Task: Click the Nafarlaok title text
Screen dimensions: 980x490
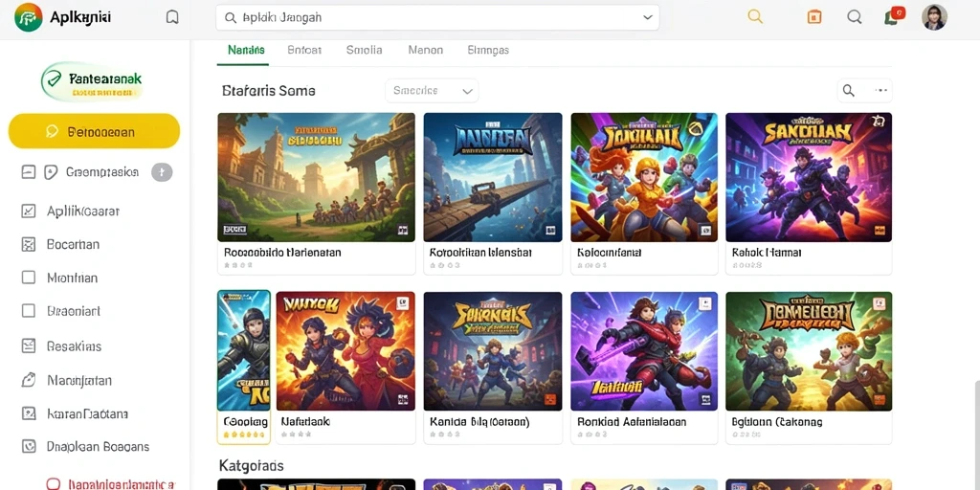Action: [x=305, y=422]
